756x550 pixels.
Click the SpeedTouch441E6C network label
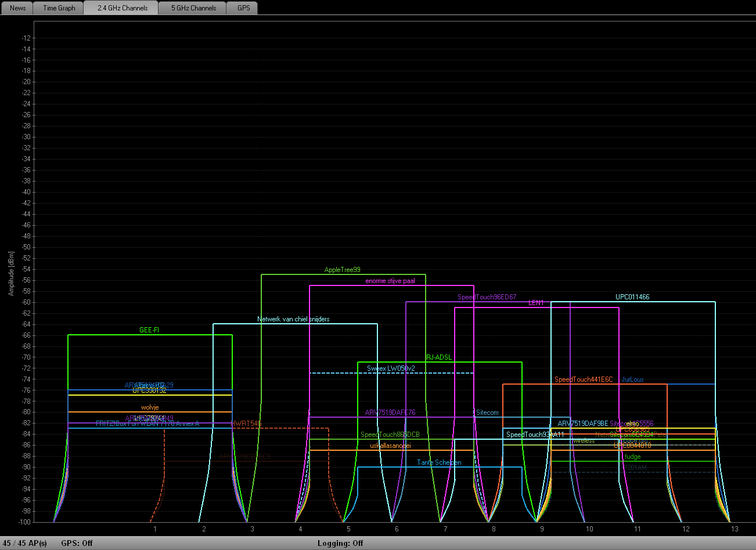point(585,380)
